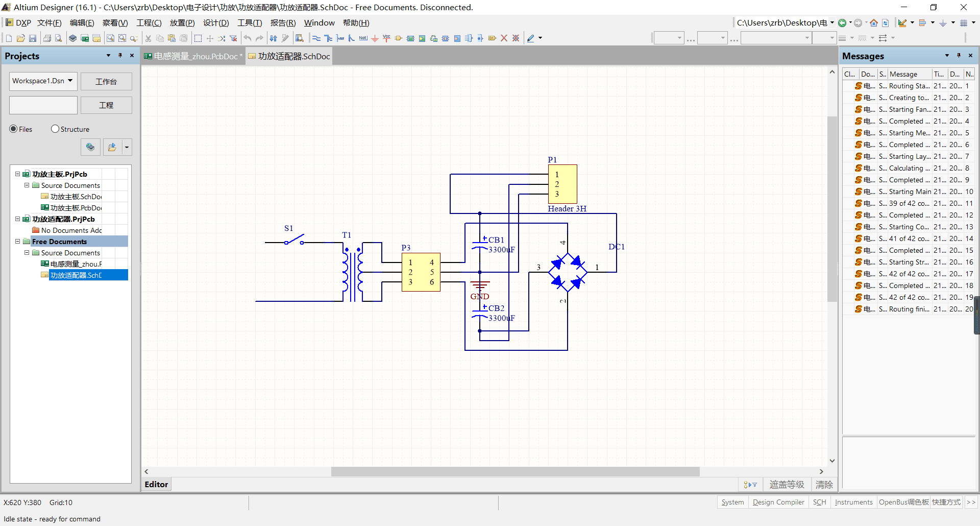Click the Grids icon in top-right toolbar
This screenshot has height=526, width=980.
pos(964,23)
